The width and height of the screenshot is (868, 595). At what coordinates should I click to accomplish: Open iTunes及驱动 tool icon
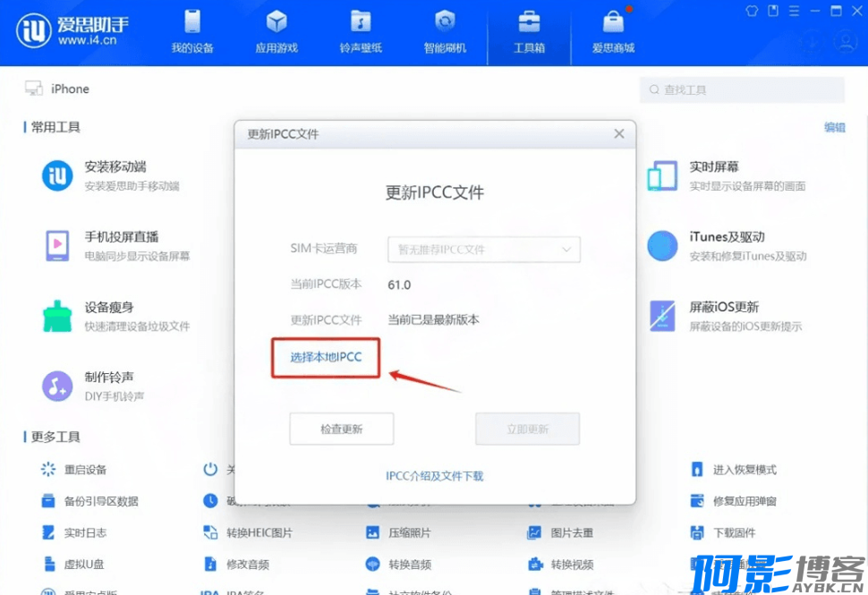pyautogui.click(x=662, y=246)
